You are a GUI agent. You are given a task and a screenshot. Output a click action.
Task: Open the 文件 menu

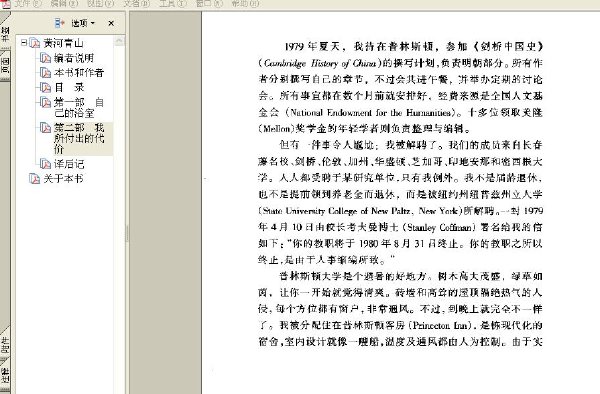pyautogui.click(x=28, y=4)
